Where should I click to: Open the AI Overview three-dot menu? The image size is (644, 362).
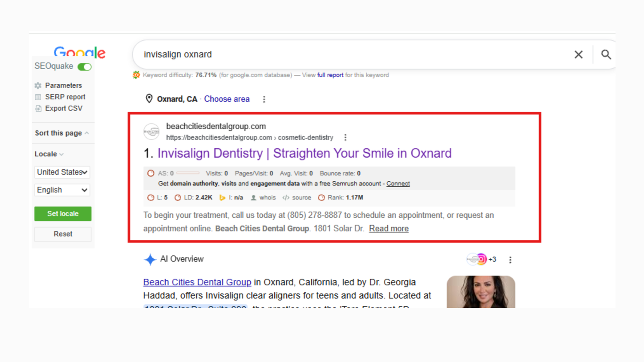click(510, 260)
